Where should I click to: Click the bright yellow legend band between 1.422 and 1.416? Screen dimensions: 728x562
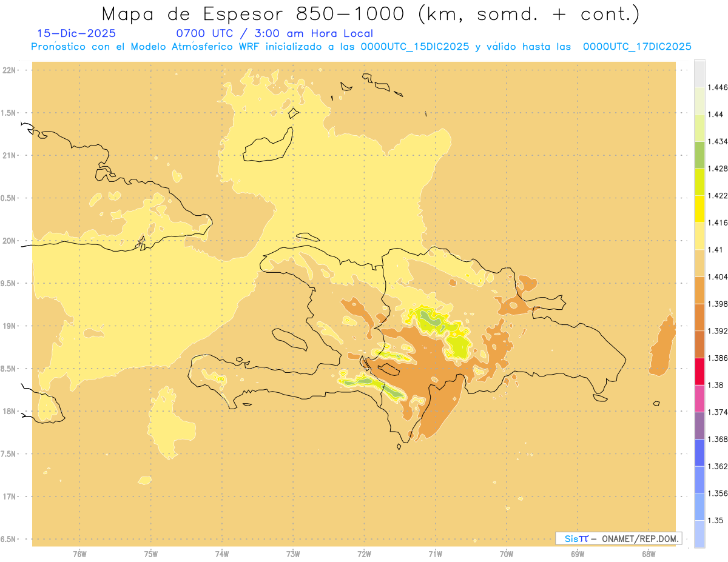[699, 209]
